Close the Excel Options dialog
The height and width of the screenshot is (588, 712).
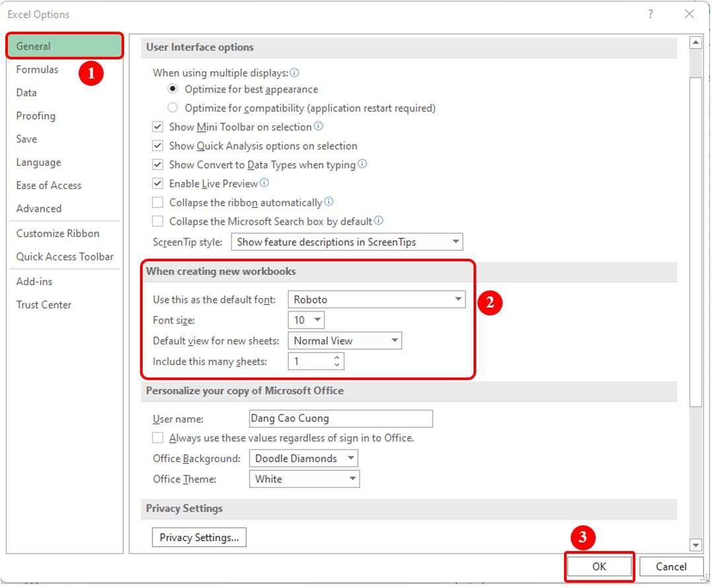[689, 14]
